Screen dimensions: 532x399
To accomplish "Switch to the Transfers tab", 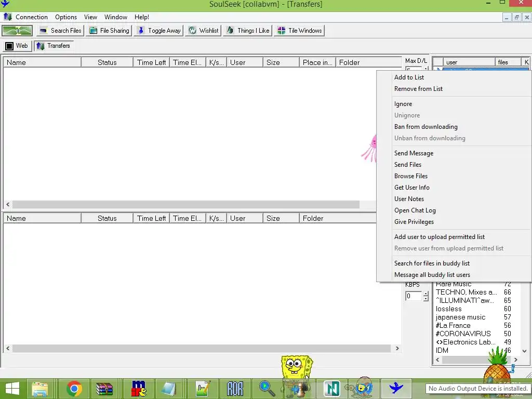I will 54,46.
